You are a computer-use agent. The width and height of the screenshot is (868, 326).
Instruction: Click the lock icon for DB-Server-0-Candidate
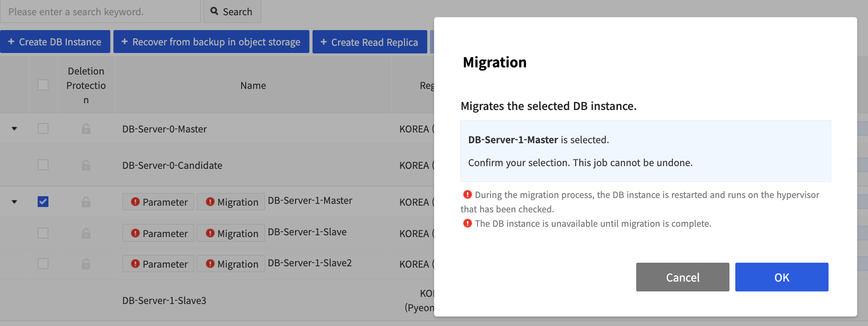click(86, 165)
